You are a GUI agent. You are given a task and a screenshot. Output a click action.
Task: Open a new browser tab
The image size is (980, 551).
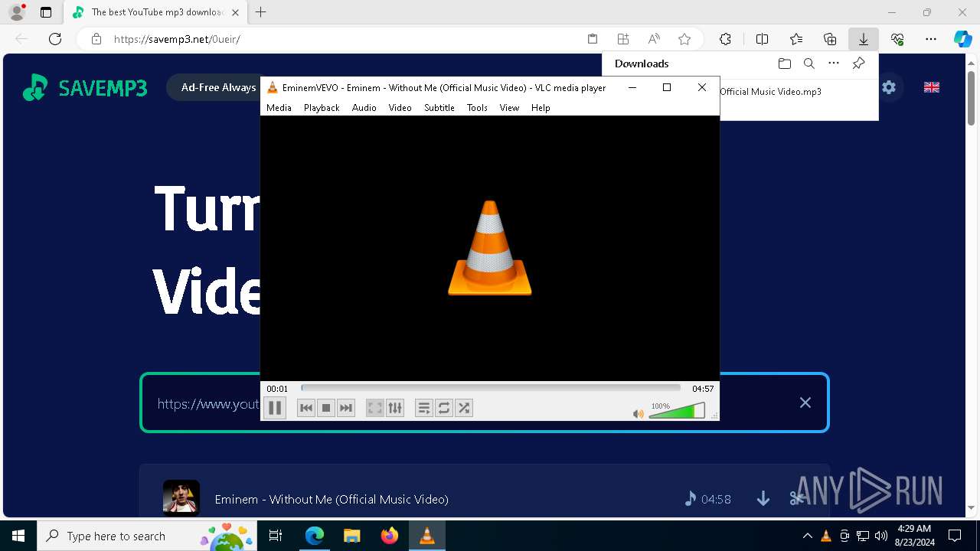[261, 12]
